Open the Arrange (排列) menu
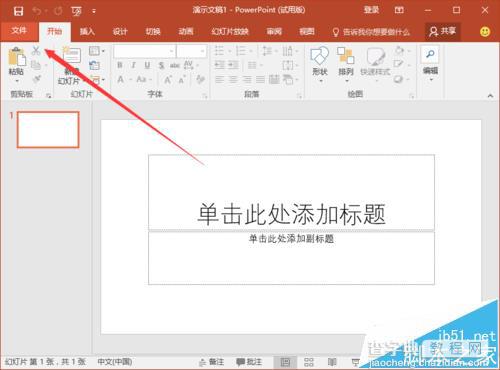Image resolution: width=500 pixels, height=370 pixels. point(345,63)
